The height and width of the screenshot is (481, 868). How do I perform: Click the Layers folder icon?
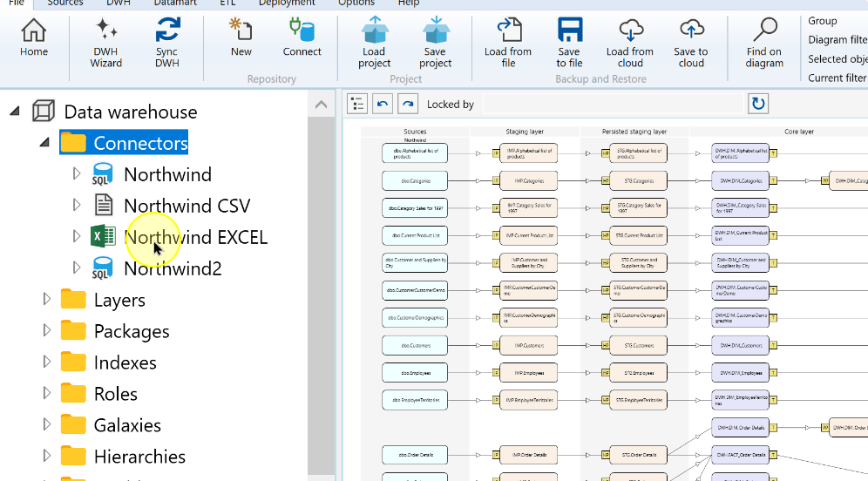tap(73, 300)
